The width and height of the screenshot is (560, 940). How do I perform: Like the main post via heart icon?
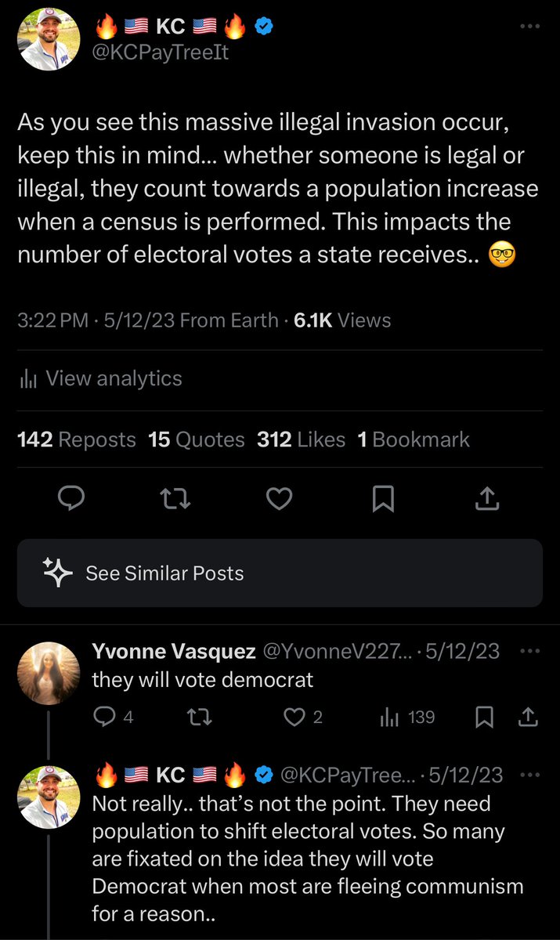point(280,498)
